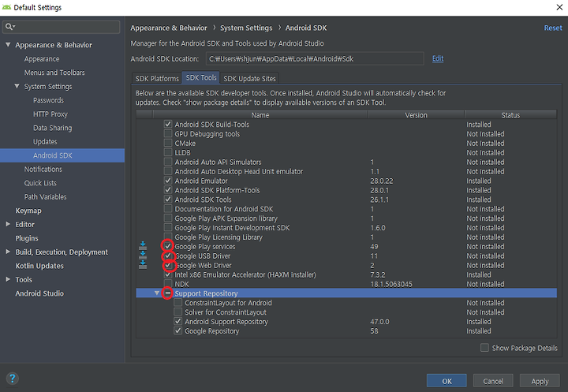Select the SDK Tools tab
This screenshot has width=568, height=392.
[201, 77]
